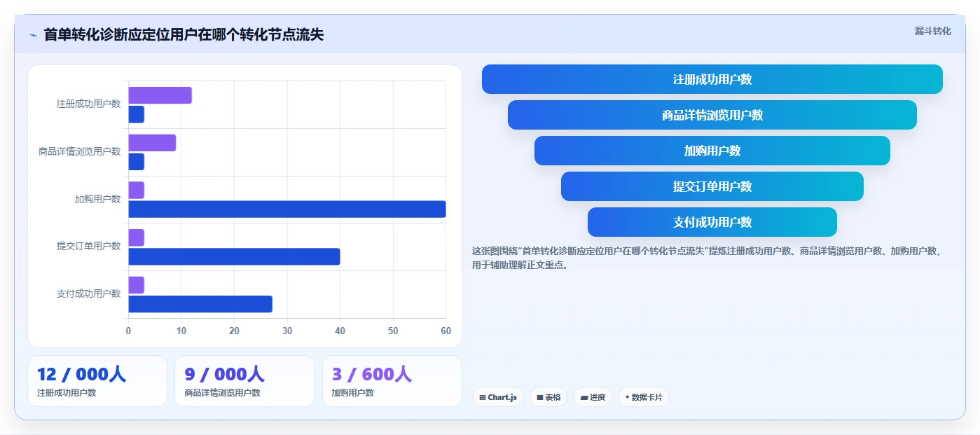Select the 进度 chip
980x435 pixels.
(x=593, y=397)
